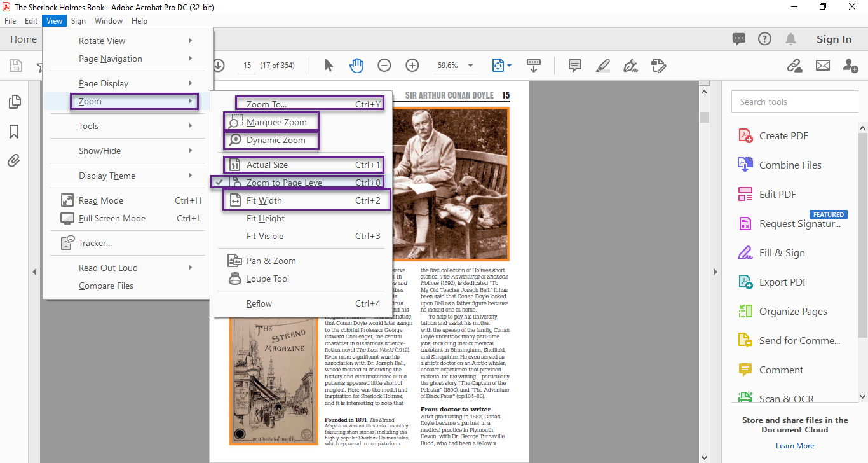Viewport: 868px width, 463px height.
Task: Select the Highlight text tool
Action: click(602, 65)
